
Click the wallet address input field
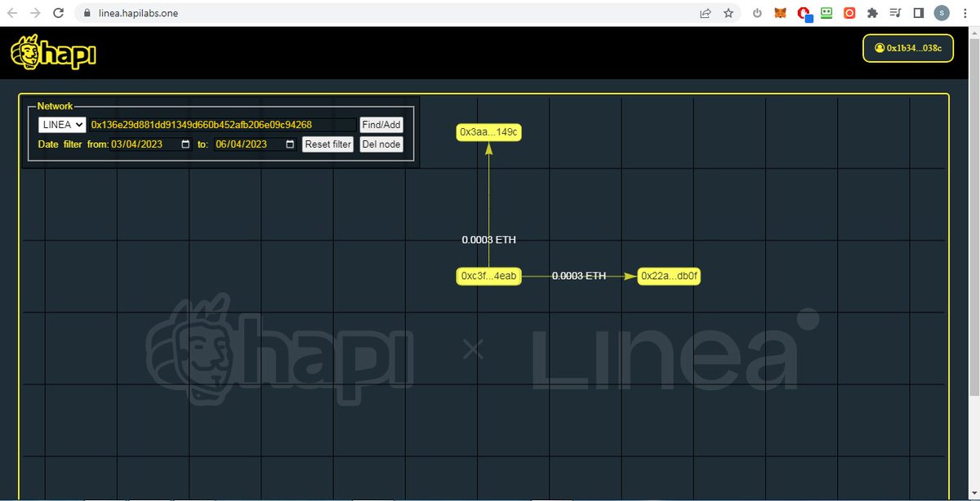[x=222, y=125]
